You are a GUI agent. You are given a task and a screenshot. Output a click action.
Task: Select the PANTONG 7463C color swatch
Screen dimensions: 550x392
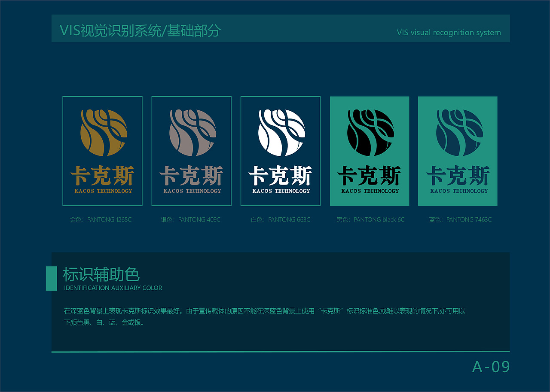coord(458,219)
